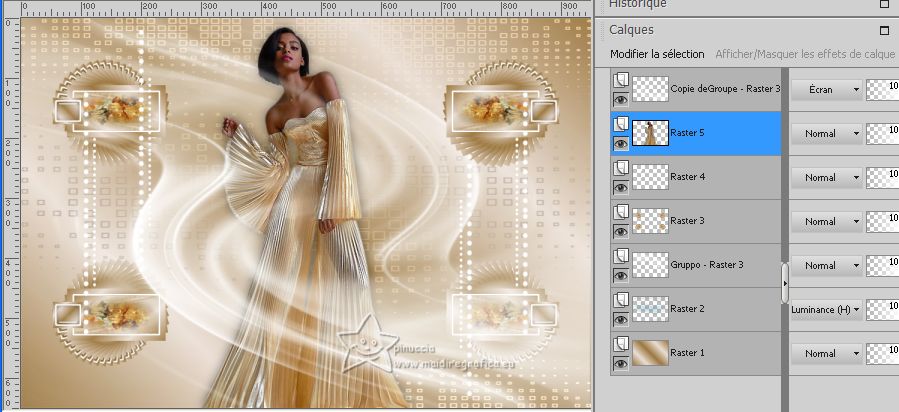Hide the Raster 4 layer

621,187
